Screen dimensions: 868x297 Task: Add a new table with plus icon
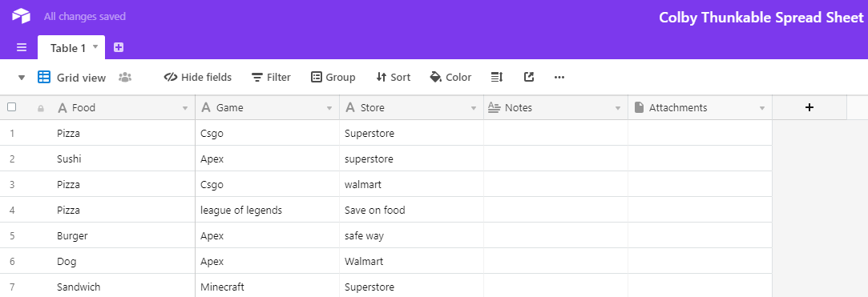pos(119,47)
